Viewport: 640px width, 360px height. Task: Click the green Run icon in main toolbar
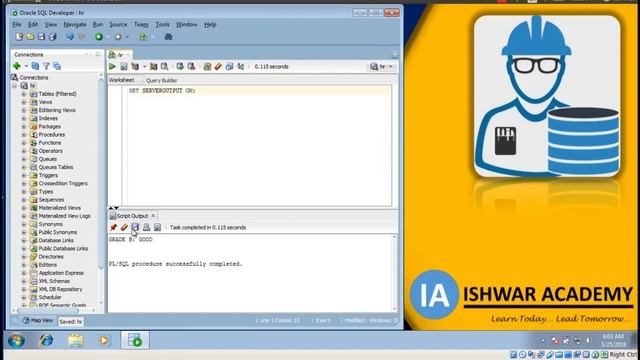99,37
